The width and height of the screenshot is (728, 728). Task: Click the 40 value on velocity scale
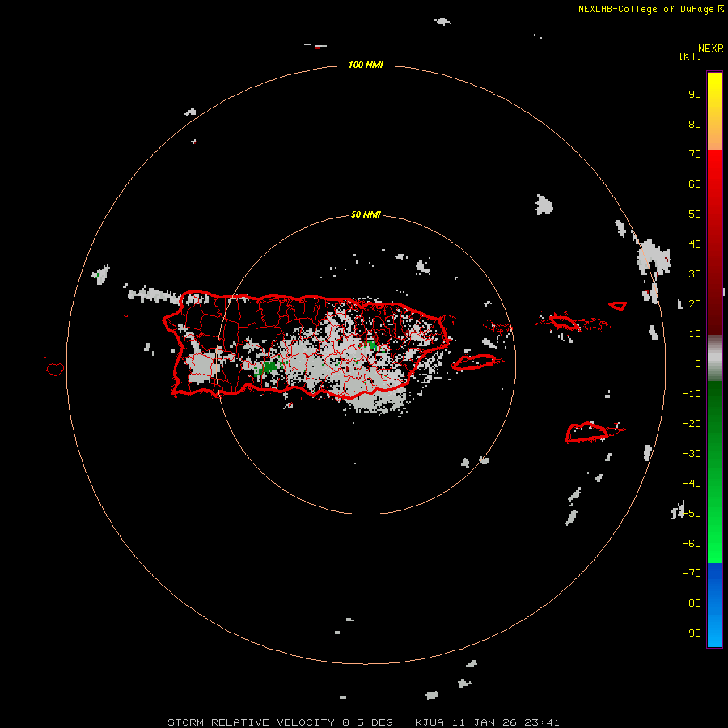coord(695,244)
